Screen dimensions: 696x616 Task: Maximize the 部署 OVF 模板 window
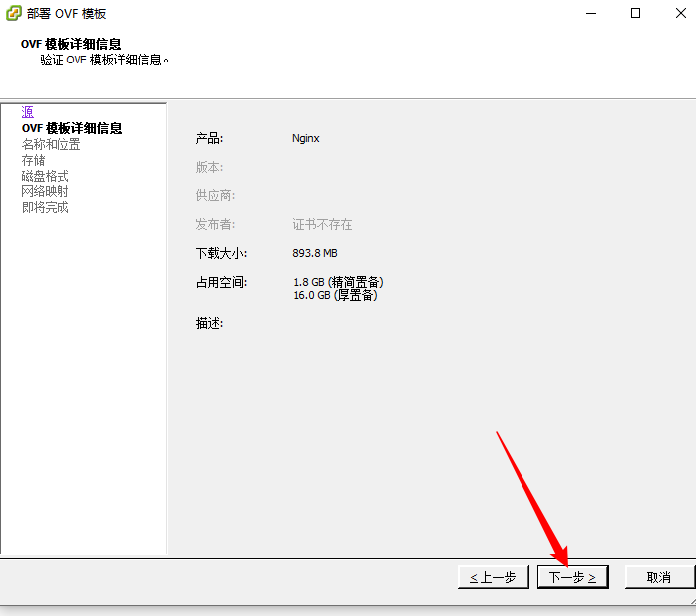(x=636, y=14)
